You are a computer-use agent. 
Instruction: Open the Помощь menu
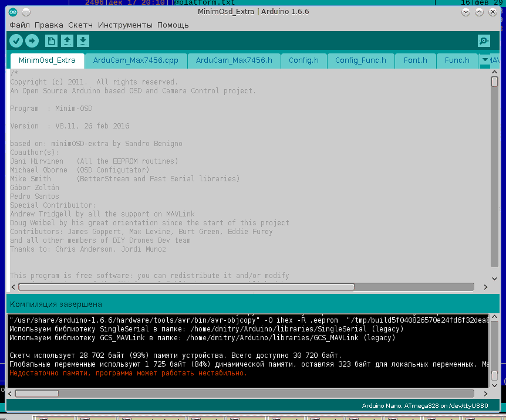173,25
